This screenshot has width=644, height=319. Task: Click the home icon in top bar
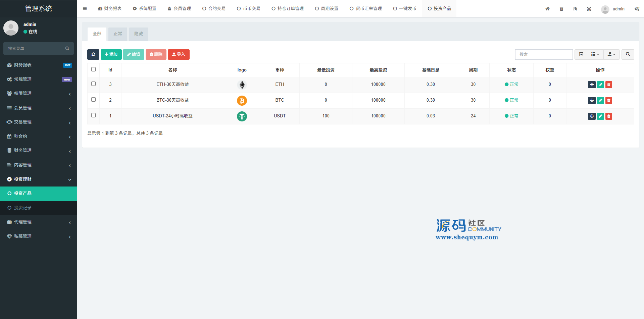click(x=547, y=9)
